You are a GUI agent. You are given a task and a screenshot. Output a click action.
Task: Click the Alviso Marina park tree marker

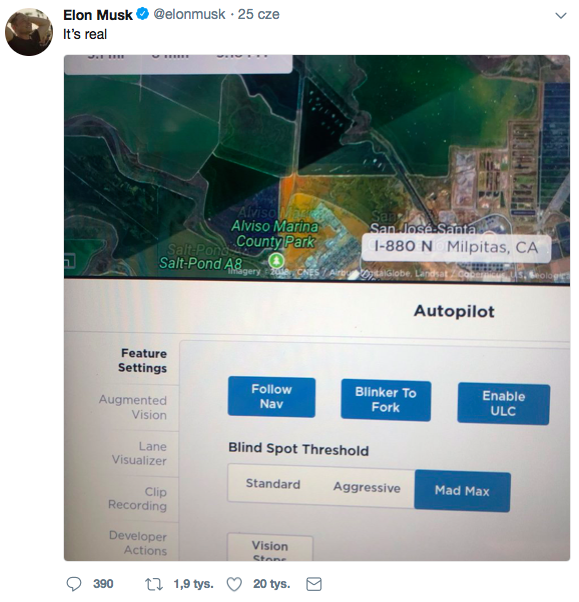point(275,261)
